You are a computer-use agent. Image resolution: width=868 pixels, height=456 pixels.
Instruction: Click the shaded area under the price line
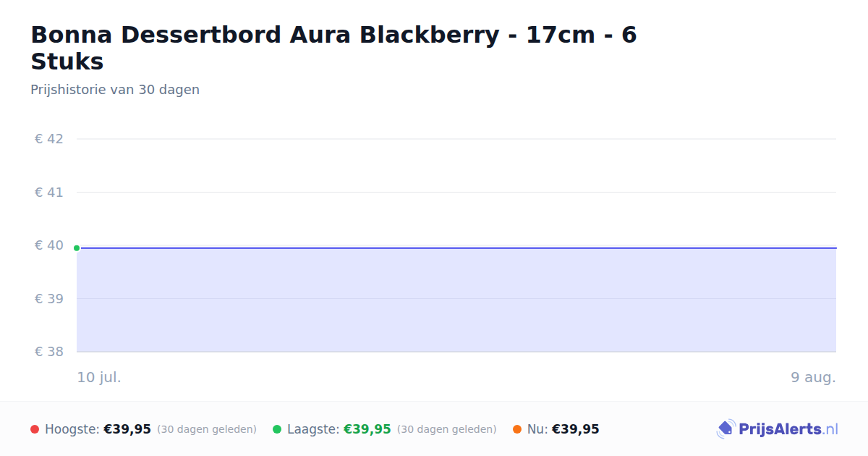pyautogui.click(x=456, y=300)
